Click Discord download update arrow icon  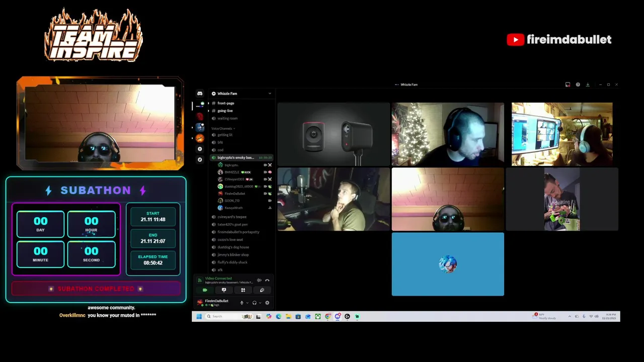[x=587, y=84]
